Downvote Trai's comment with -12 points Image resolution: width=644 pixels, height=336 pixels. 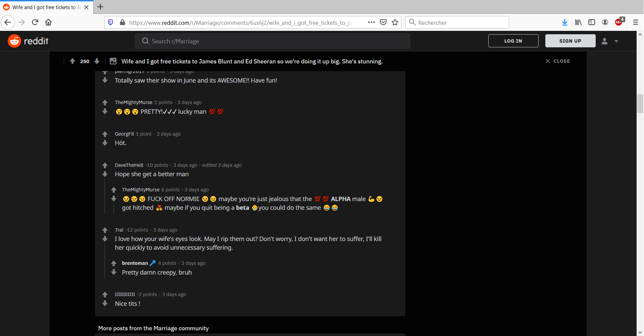(105, 239)
